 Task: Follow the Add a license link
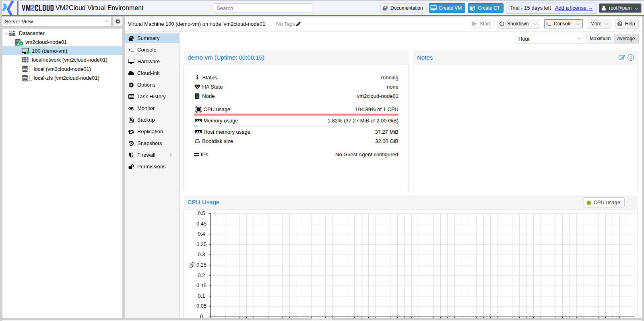(574, 8)
